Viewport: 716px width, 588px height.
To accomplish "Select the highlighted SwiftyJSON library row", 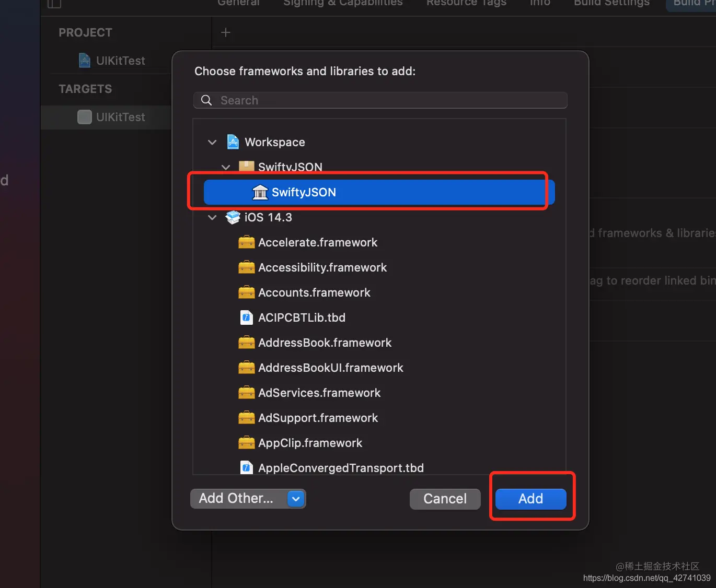I will [379, 192].
